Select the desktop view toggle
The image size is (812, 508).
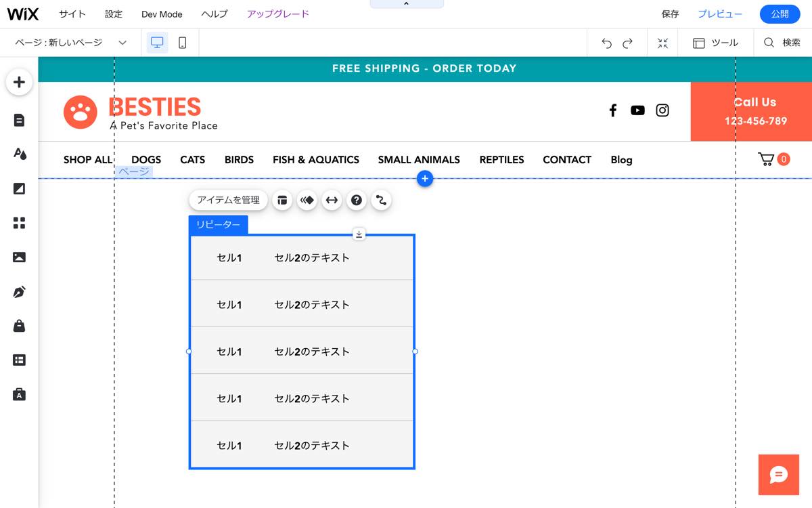coord(157,42)
